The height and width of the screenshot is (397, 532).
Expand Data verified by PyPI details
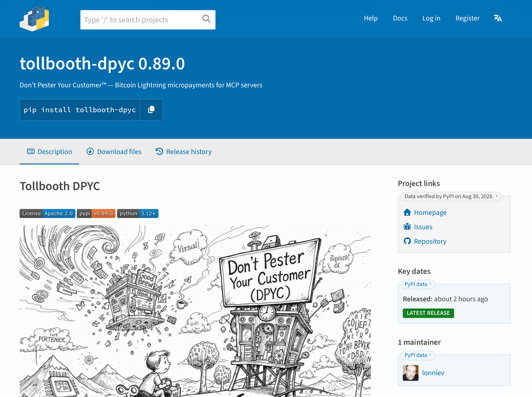coord(451,196)
